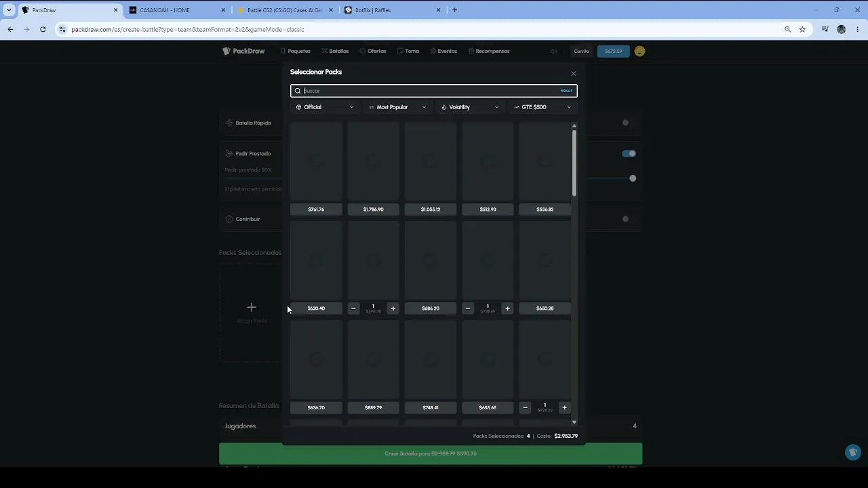The height and width of the screenshot is (488, 868).
Task: Expand the Most Popular sort dropdown
Action: pos(397,107)
